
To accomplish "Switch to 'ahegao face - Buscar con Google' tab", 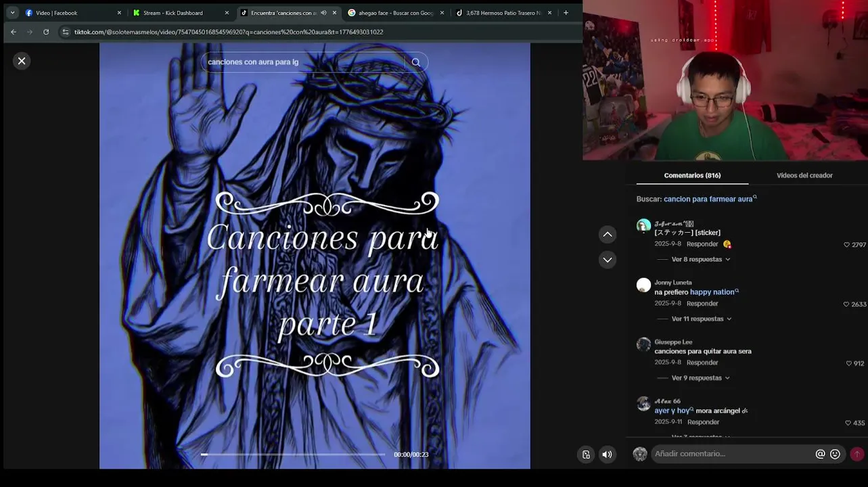I will (x=392, y=13).
